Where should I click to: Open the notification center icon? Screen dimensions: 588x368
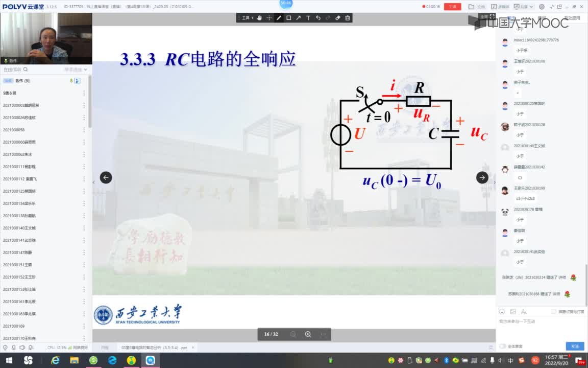tap(580, 360)
